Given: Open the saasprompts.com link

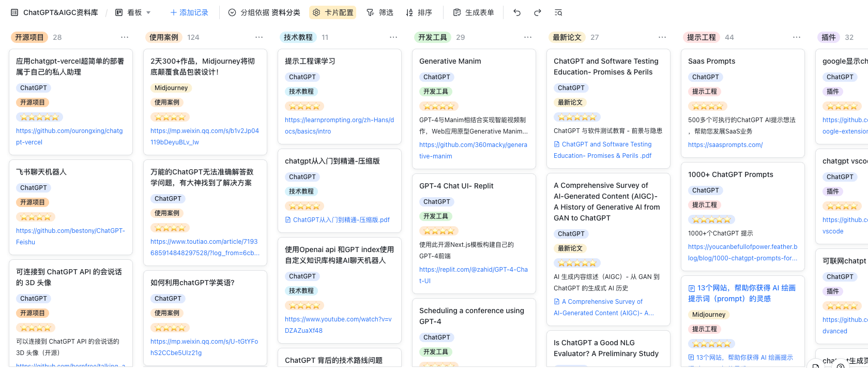Looking at the screenshot, I should (x=725, y=145).
